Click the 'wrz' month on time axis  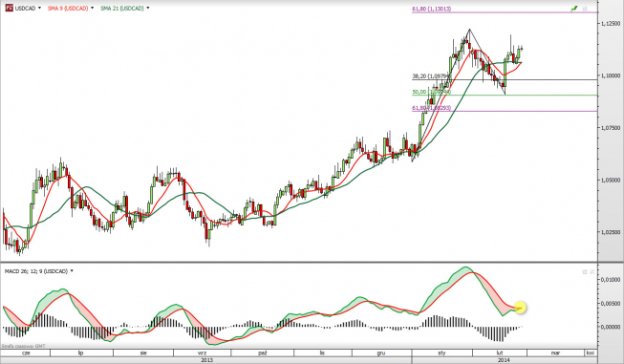point(203,353)
